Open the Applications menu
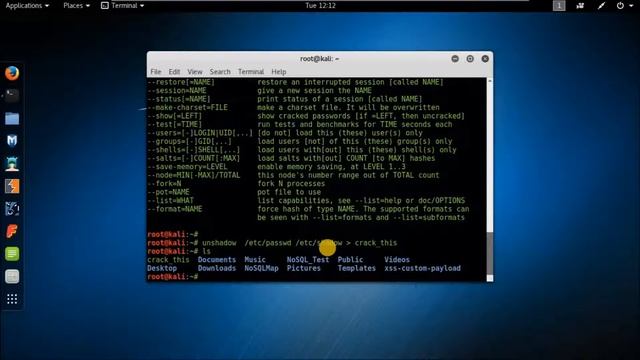The width and height of the screenshot is (640, 360). click(x=27, y=6)
